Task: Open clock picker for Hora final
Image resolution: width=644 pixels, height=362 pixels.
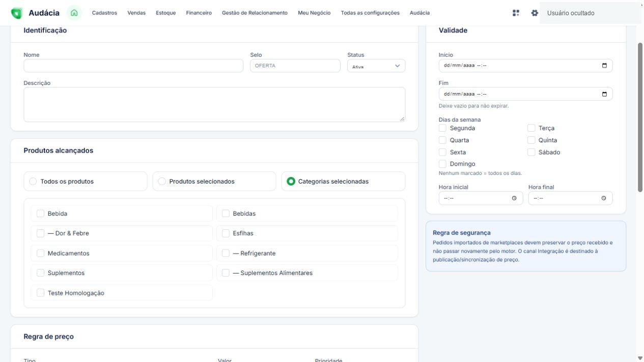Action: (x=604, y=198)
